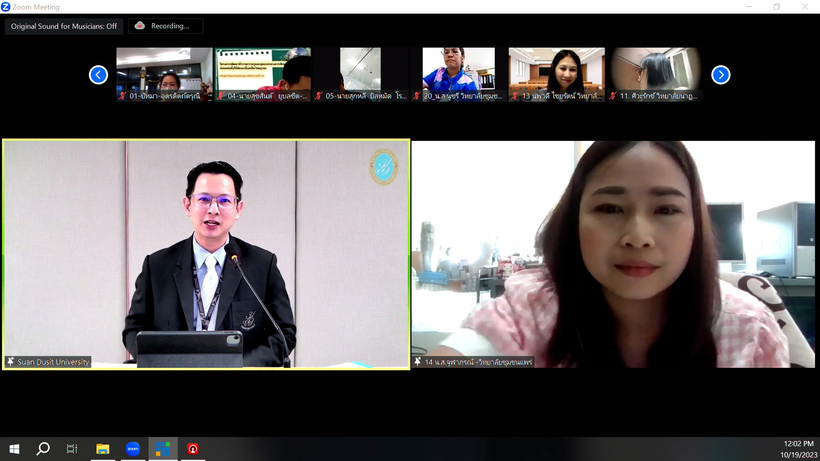The height and width of the screenshot is (461, 820).
Task: Click pin icon on participant 14 label
Action: point(418,362)
